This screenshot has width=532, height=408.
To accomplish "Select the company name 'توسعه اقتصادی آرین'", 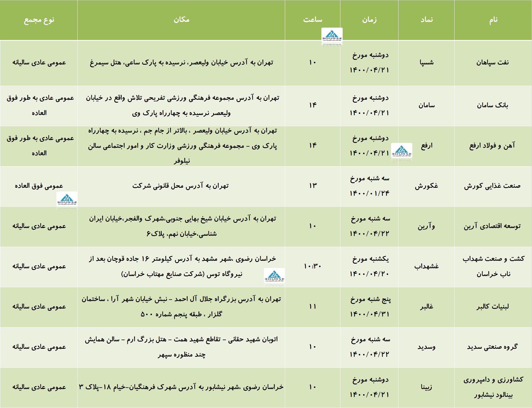I will click(x=492, y=226).
